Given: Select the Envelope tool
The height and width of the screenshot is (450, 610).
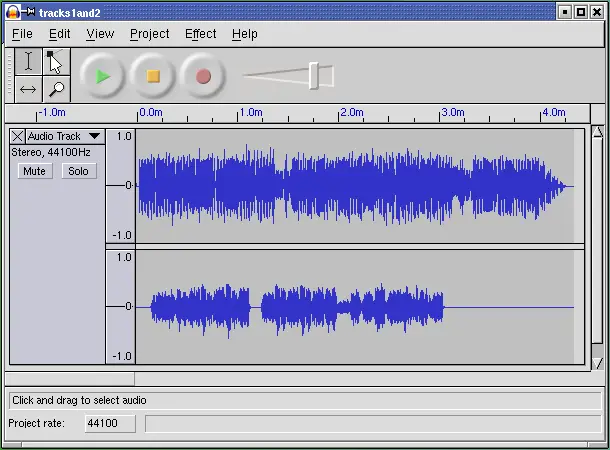Looking at the screenshot, I should point(55,62).
